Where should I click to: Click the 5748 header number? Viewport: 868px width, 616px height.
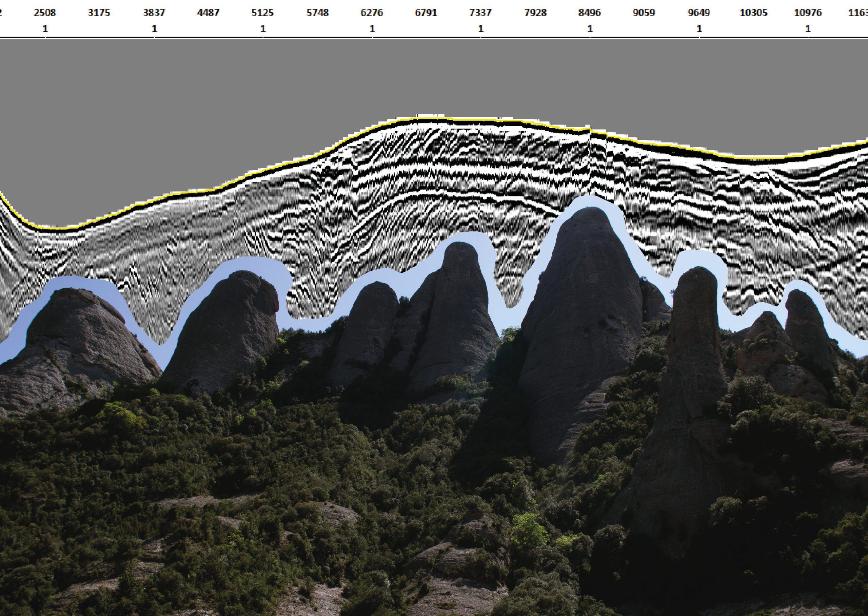pos(317,13)
